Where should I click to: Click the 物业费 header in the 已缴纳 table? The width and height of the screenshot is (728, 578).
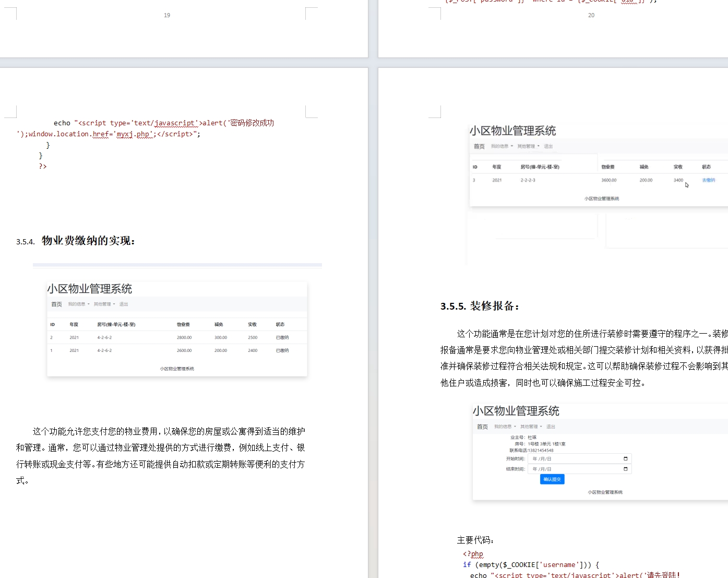click(183, 324)
